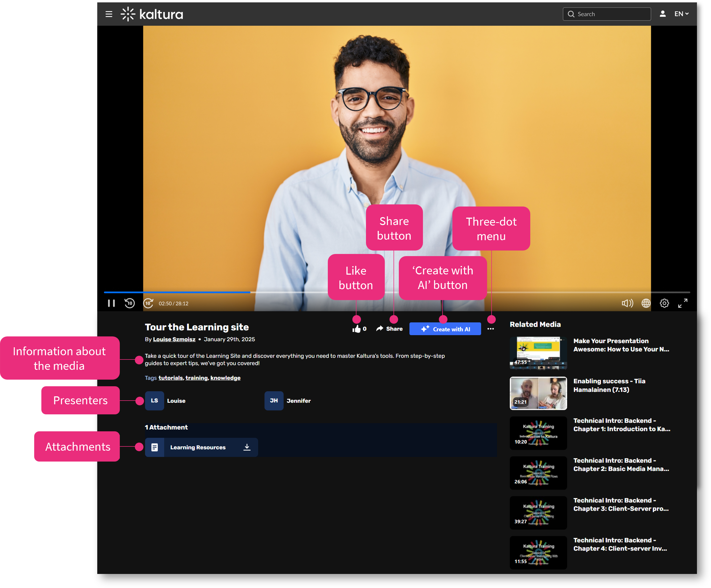Open the captions language globe icon
711x588 pixels.
[x=646, y=303]
